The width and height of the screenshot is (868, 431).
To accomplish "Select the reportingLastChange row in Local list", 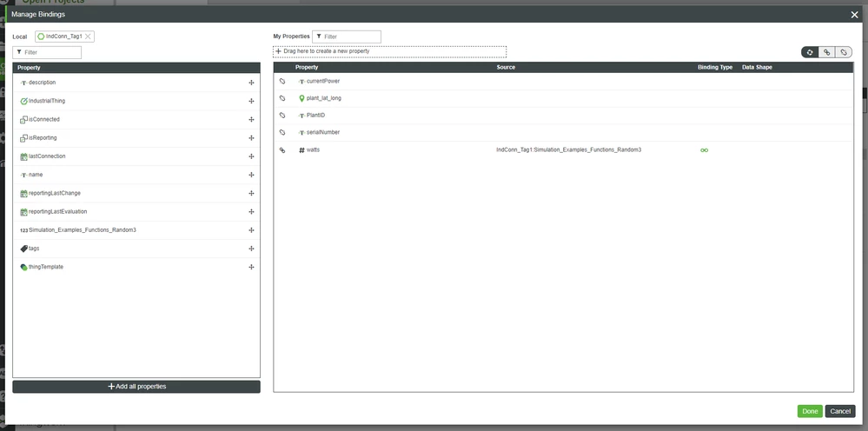I will 136,193.
